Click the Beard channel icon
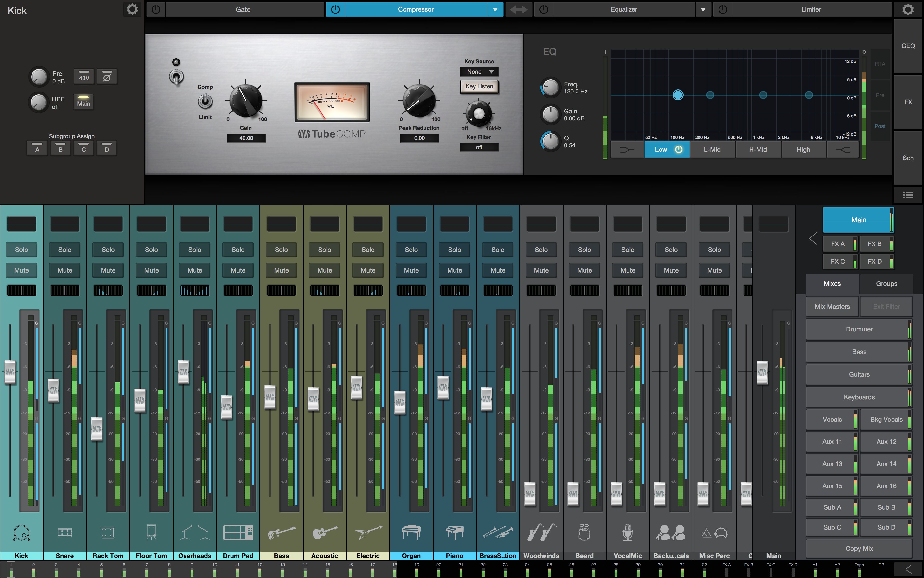This screenshot has width=924, height=578. 584,532
